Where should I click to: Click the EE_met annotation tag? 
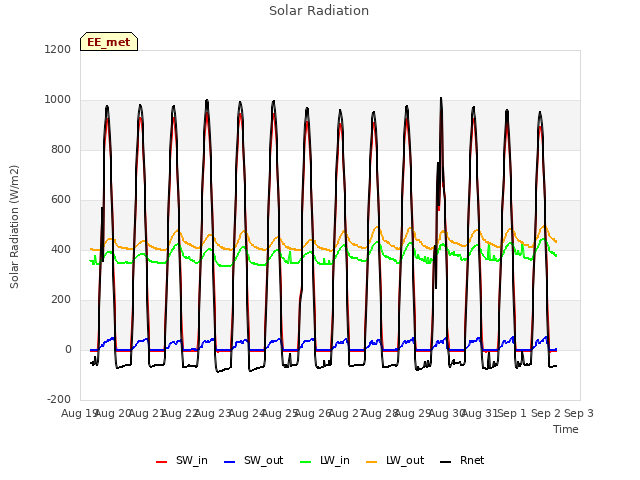coord(109,42)
